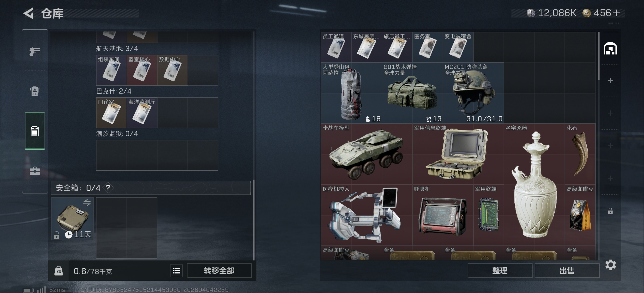
Task: Click the 出售 sell button
Action: click(567, 271)
